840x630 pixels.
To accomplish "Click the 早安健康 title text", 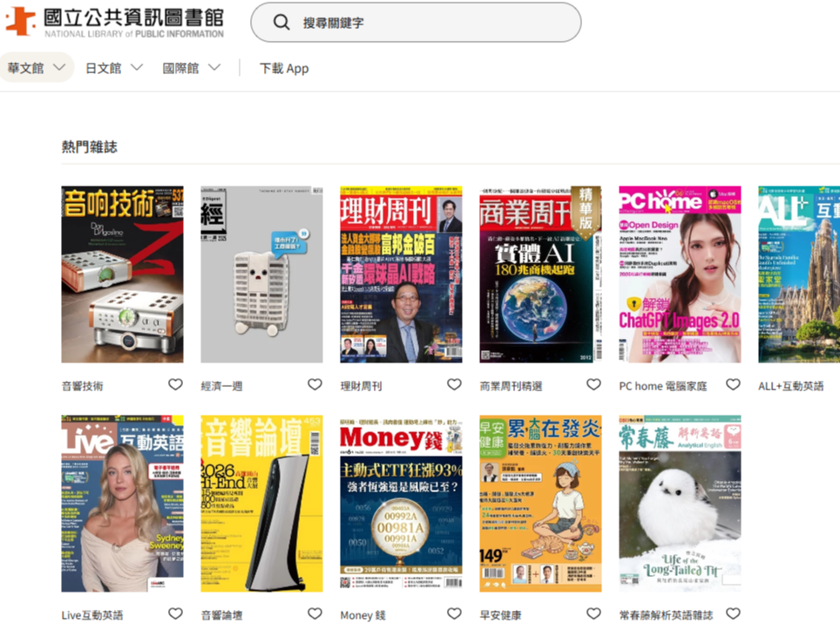I will (500, 615).
